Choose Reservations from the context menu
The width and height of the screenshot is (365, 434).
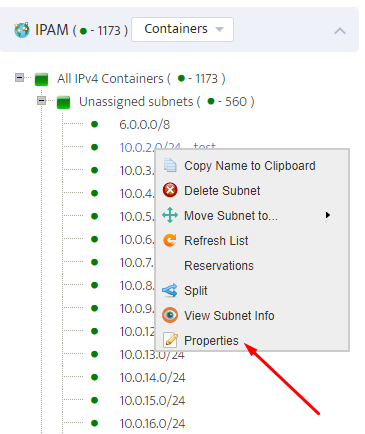(x=219, y=266)
